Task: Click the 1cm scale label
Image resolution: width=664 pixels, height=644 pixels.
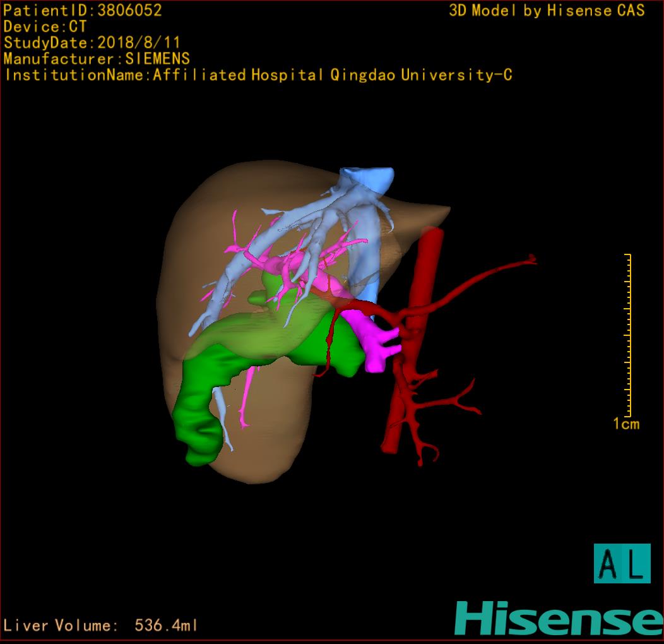Action: [x=626, y=424]
